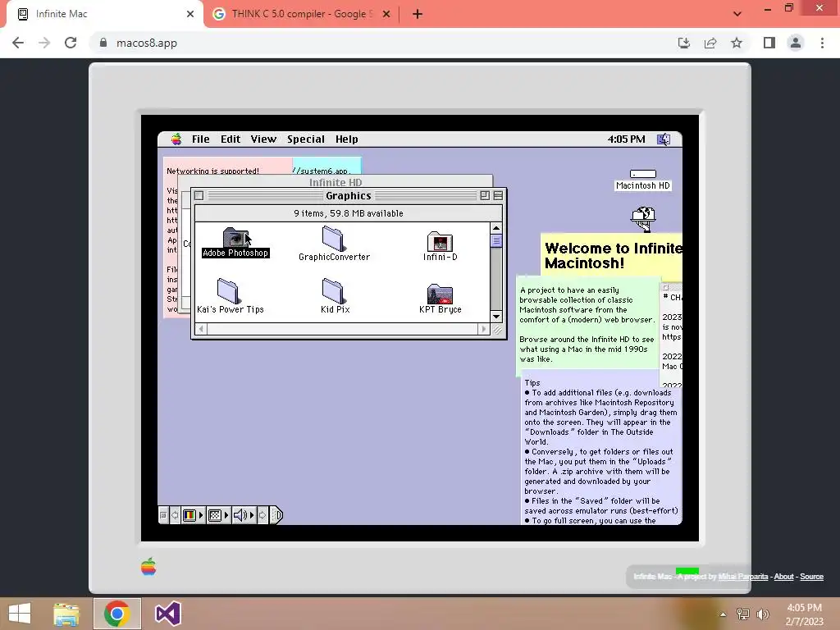Reload the macos8.app browser page
The height and width of the screenshot is (630, 840).
point(71,43)
